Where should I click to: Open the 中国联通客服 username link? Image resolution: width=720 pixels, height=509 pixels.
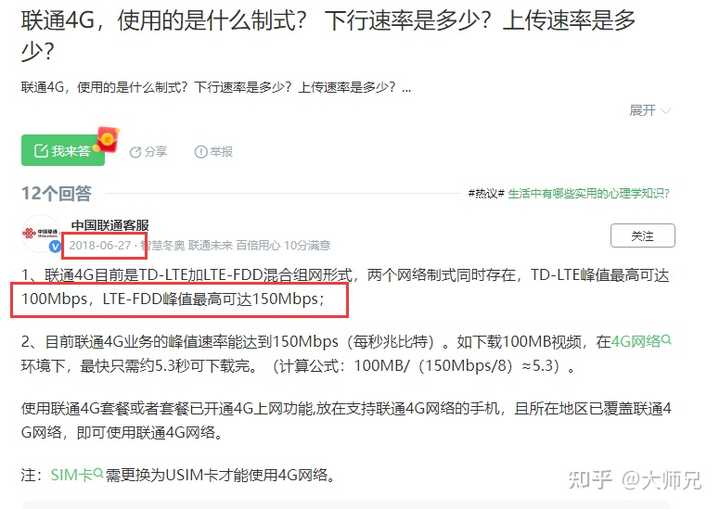[110, 225]
